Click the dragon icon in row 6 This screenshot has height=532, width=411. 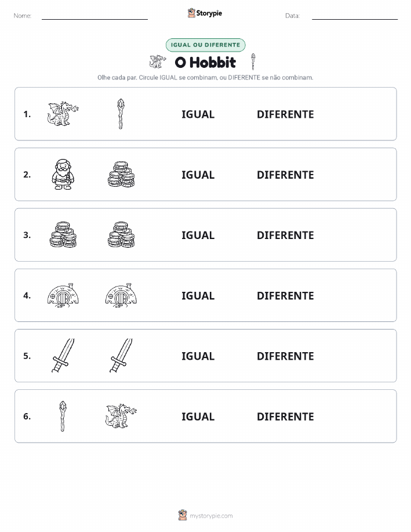(x=121, y=416)
